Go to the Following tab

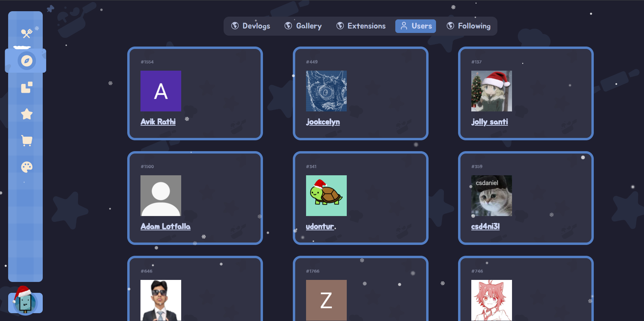click(x=469, y=26)
